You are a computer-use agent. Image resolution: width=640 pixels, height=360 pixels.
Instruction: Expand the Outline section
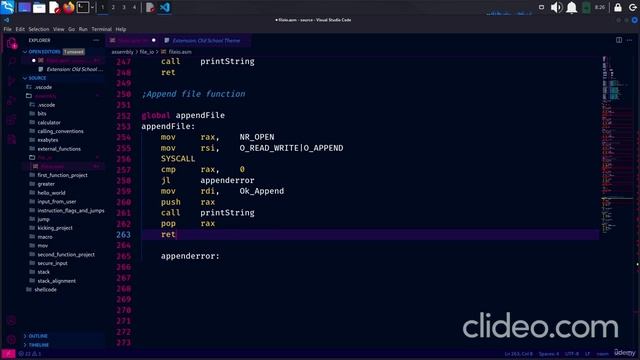(38, 336)
